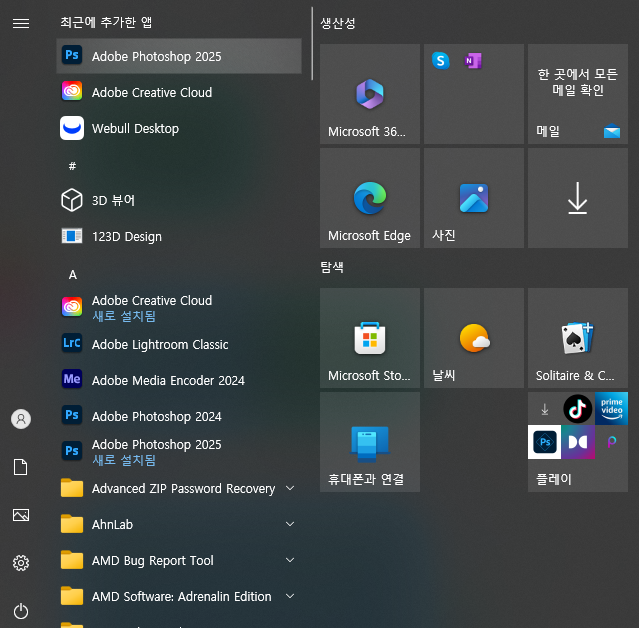Screen dimensions: 639x628
Task: Launch Adobe Lightroom Classic
Action: click(179, 344)
